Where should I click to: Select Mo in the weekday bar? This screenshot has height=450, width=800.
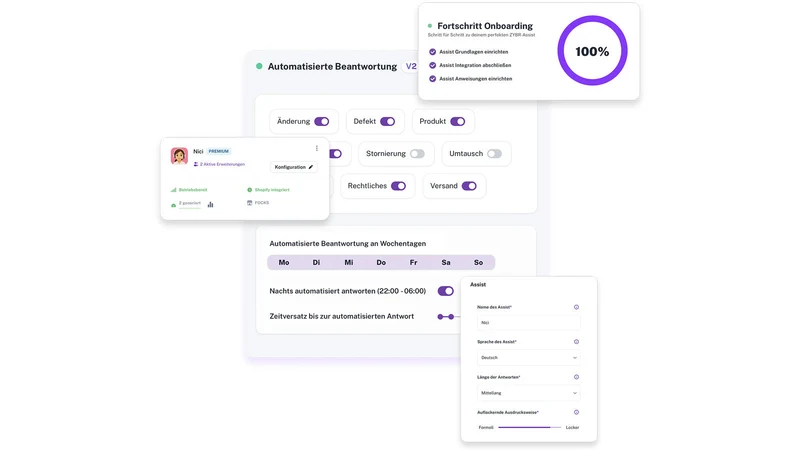284,262
